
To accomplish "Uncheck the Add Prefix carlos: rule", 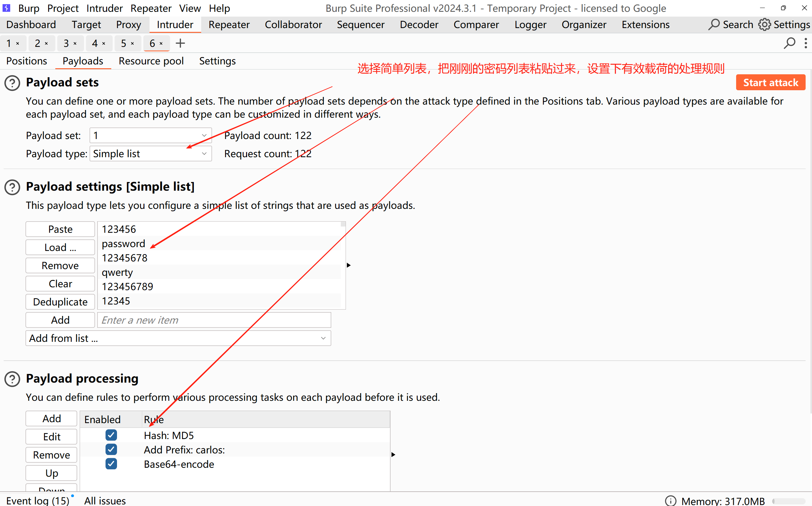I will point(111,450).
